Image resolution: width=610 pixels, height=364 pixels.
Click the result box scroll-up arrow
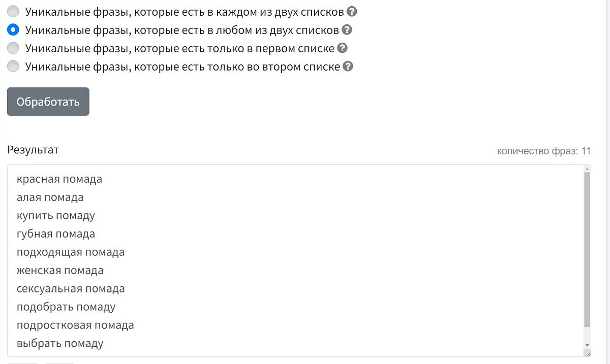588,169
